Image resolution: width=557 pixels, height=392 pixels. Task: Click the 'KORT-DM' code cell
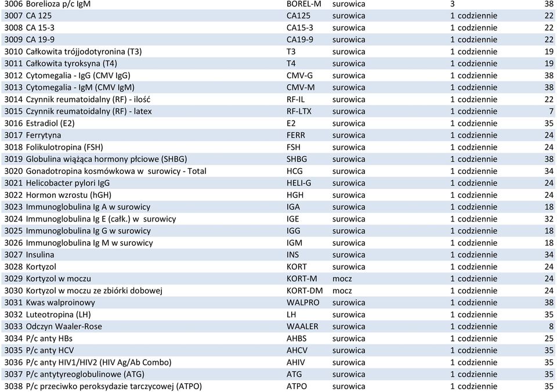coord(305,291)
